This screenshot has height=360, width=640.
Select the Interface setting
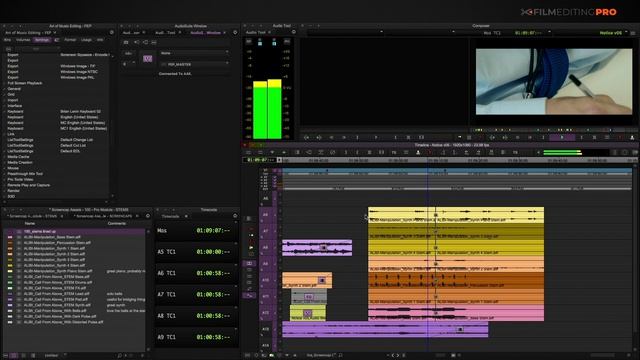click(15, 106)
